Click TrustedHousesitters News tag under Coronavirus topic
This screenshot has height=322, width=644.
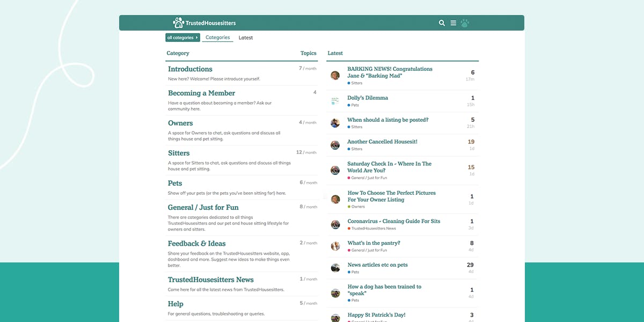pos(372,229)
